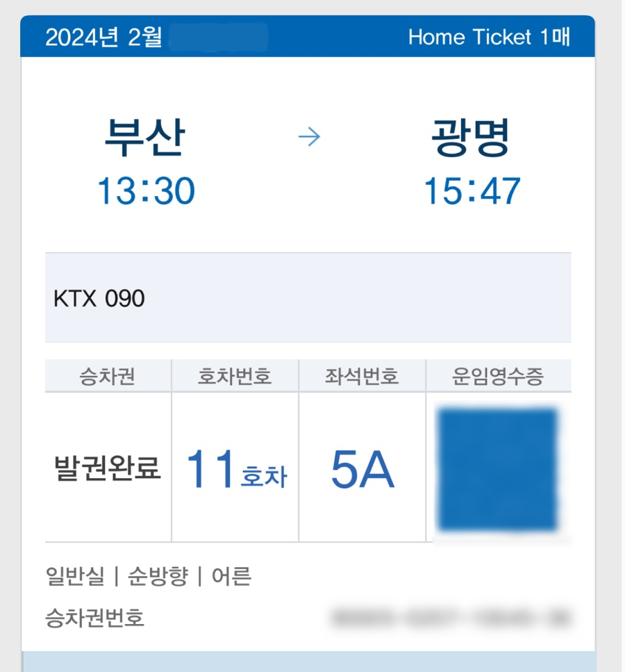Click the 좌석번호 column header
Viewport: 625px width, 672px height.
(x=362, y=377)
